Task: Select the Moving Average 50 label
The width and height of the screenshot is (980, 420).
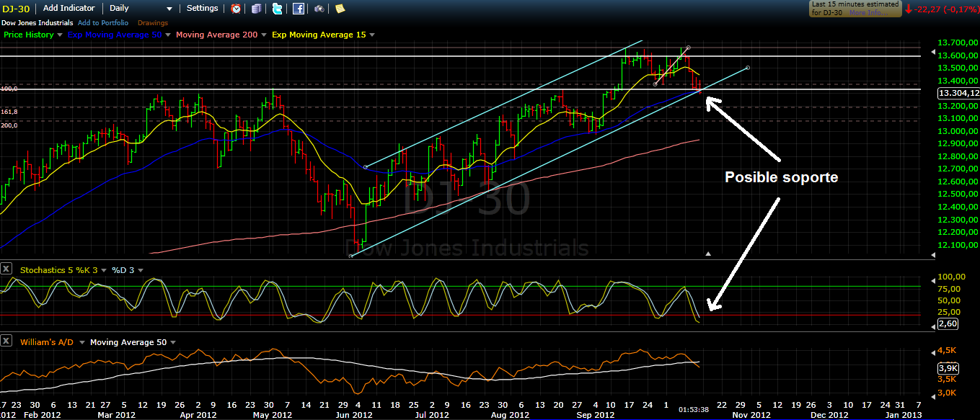Action: 128,342
